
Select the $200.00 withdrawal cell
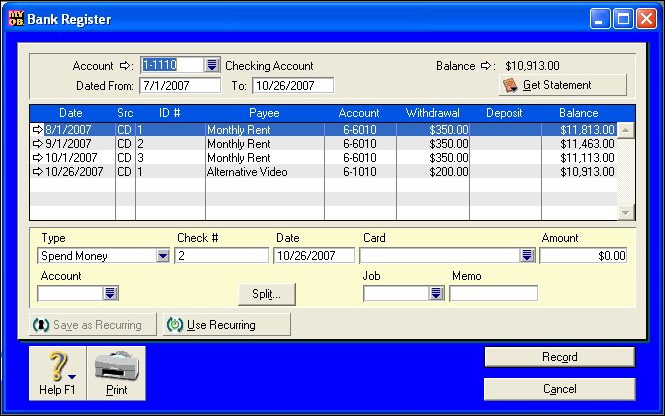pyautogui.click(x=433, y=172)
